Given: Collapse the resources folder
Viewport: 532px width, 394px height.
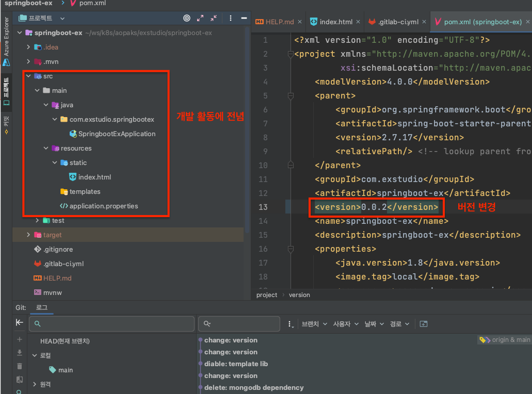Looking at the screenshot, I should [x=46, y=148].
